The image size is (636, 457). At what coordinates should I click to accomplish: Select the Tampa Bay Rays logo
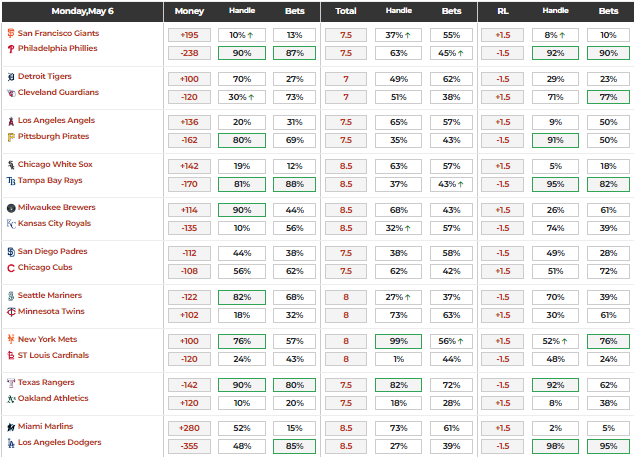click(11, 181)
